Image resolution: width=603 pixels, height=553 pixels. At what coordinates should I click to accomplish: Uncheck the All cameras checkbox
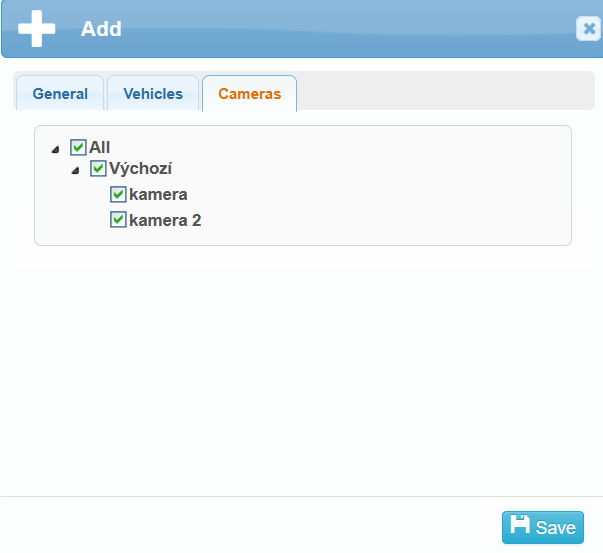78,147
